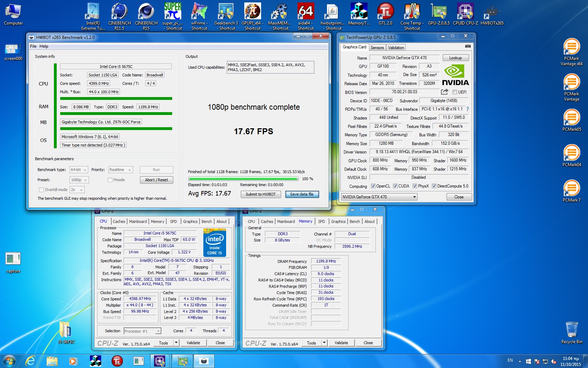Image resolution: width=588 pixels, height=368 pixels.
Task: Open Overkill mode 2x dropdown
Action: coord(77,190)
